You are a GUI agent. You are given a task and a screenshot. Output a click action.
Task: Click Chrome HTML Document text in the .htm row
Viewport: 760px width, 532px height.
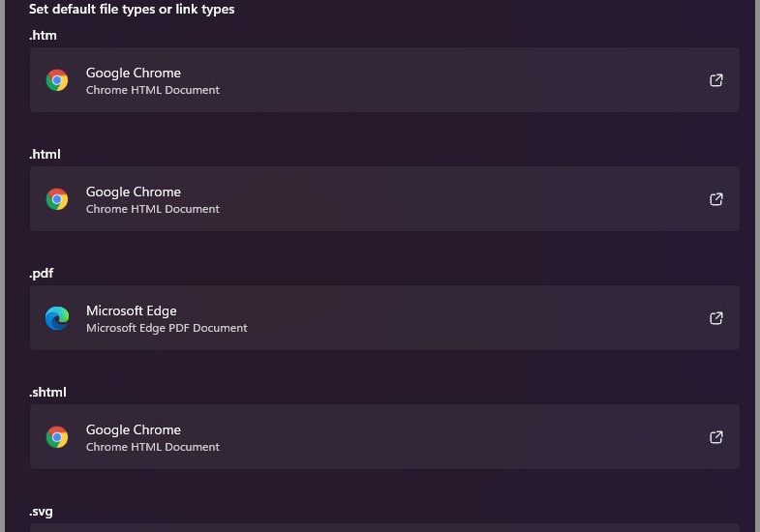pos(153,90)
